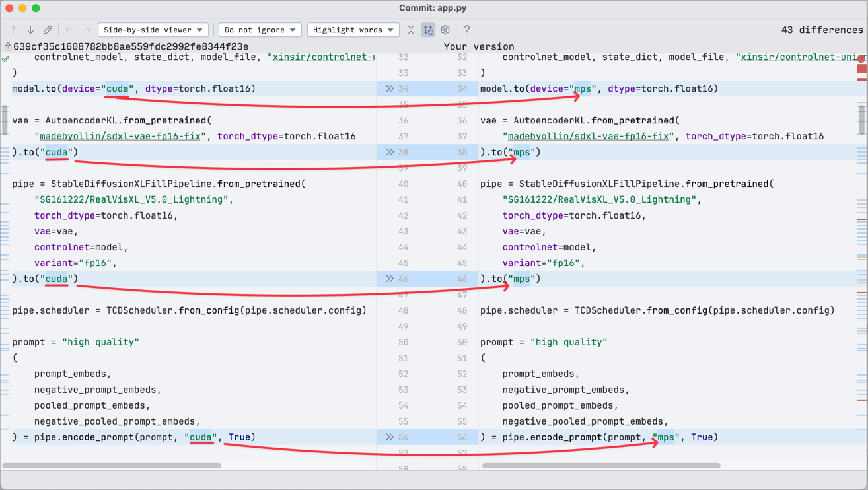Click "cuda" on left line 34

click(118, 88)
